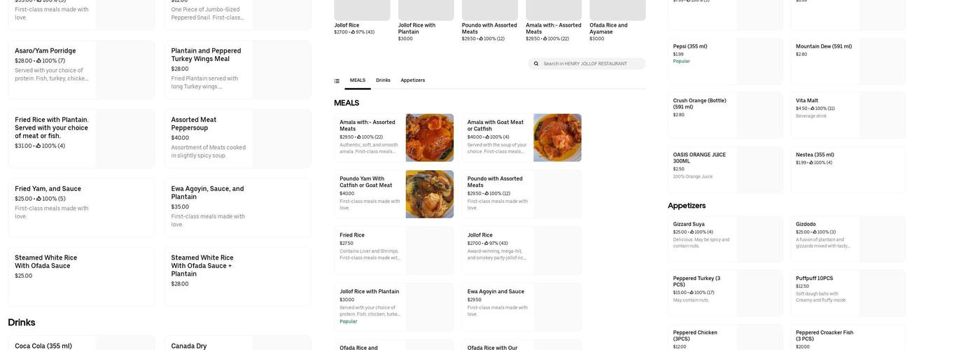Select the MEALS tab
The height and width of the screenshot is (350, 980).
click(358, 80)
